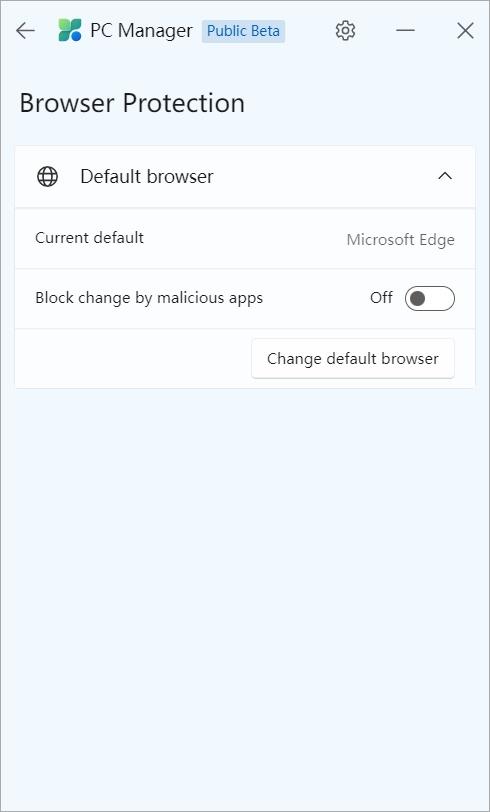
Task: Click the Current default label
Action: pos(90,238)
